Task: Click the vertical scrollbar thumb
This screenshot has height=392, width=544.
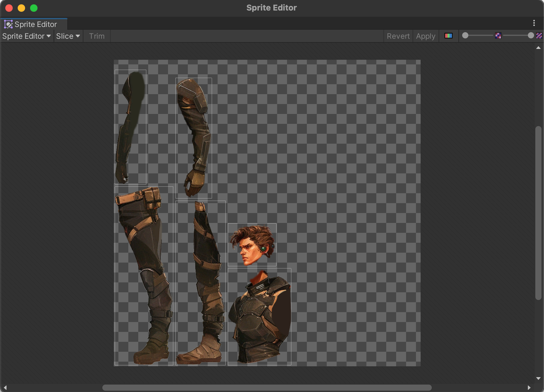Action: coord(538,213)
